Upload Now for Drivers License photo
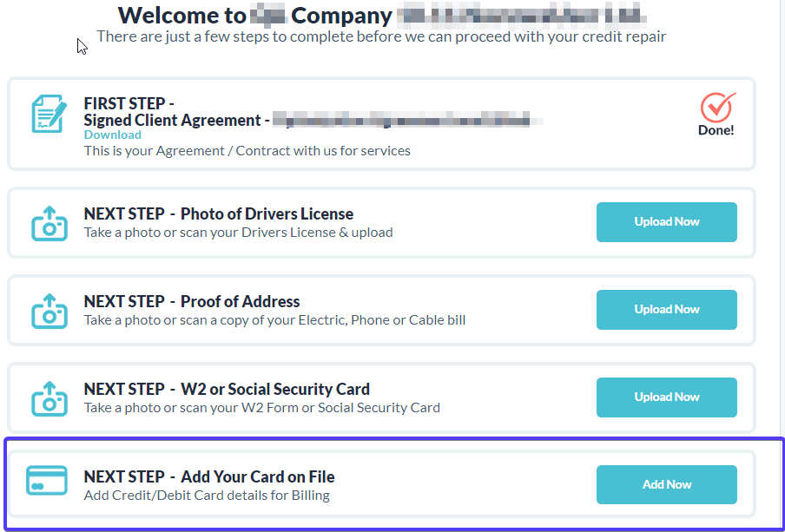The height and width of the screenshot is (532, 785). pyautogui.click(x=666, y=222)
